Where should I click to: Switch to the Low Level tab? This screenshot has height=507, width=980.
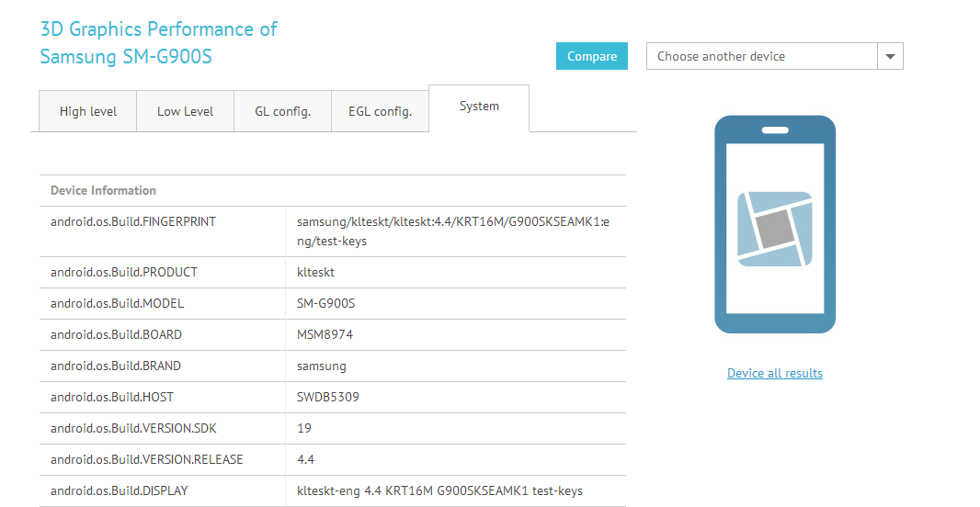click(185, 111)
